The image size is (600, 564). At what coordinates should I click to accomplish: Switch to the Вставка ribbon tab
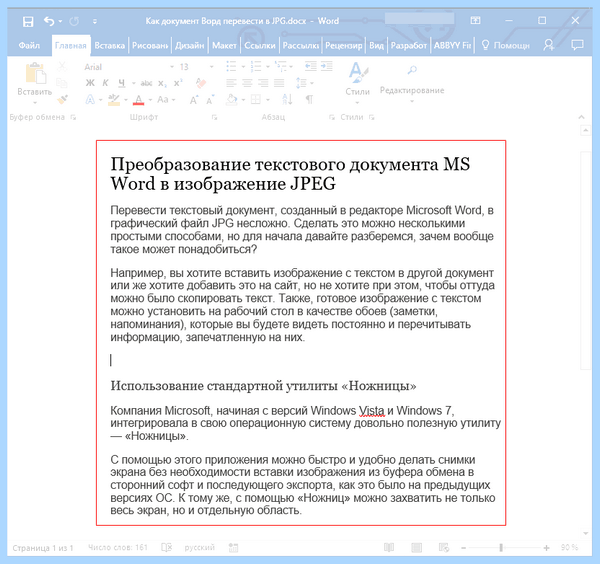tap(109, 46)
